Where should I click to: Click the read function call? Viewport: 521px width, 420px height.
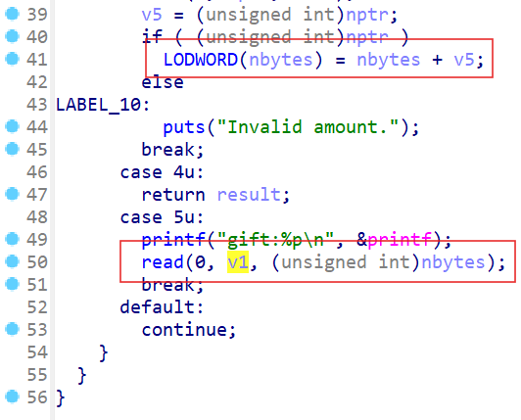[x=163, y=262]
